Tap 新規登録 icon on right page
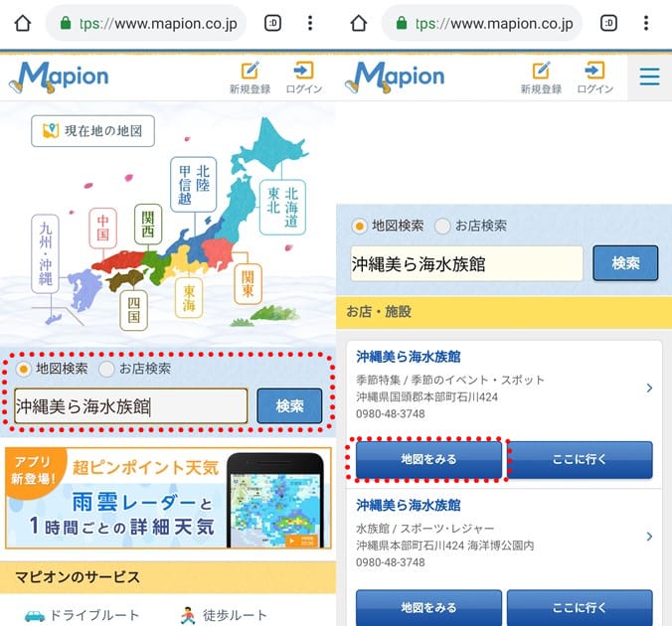 541,78
